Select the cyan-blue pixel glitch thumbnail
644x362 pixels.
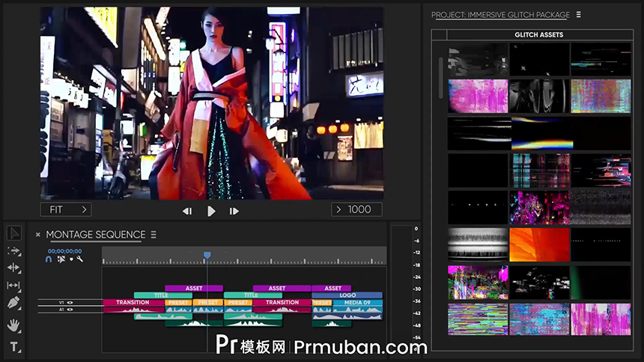click(539, 319)
